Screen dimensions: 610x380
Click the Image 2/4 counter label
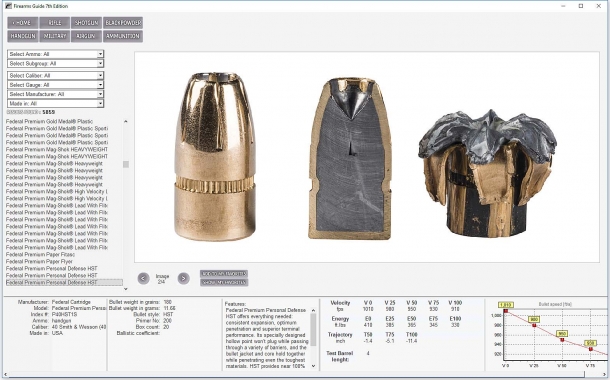162,279
